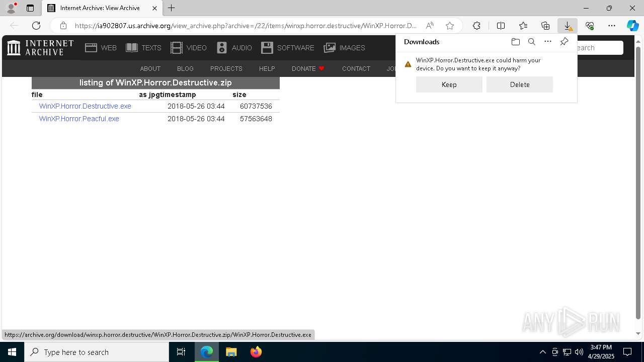Click the Delete button
Image resolution: width=644 pixels, height=362 pixels.
pyautogui.click(x=520, y=84)
